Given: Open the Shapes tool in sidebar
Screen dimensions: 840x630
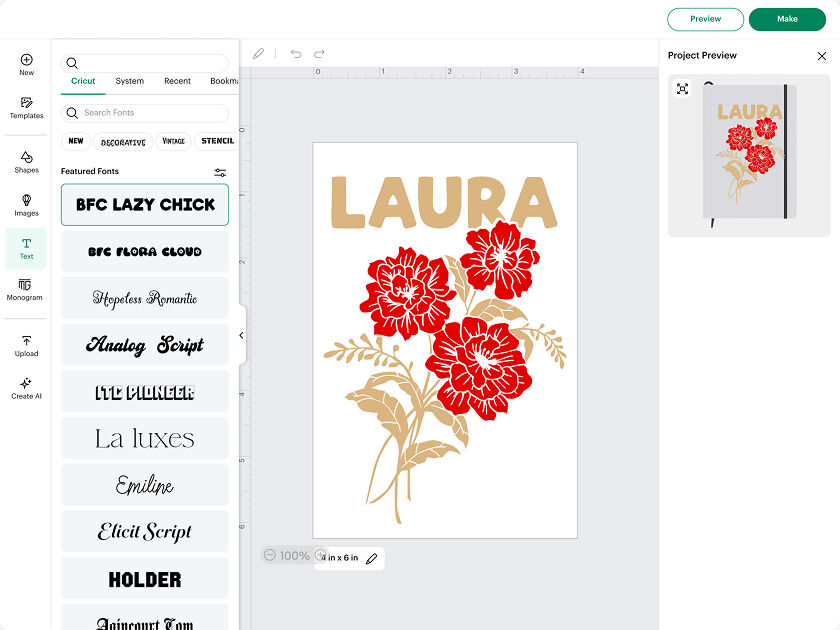Looking at the screenshot, I should (x=26, y=161).
